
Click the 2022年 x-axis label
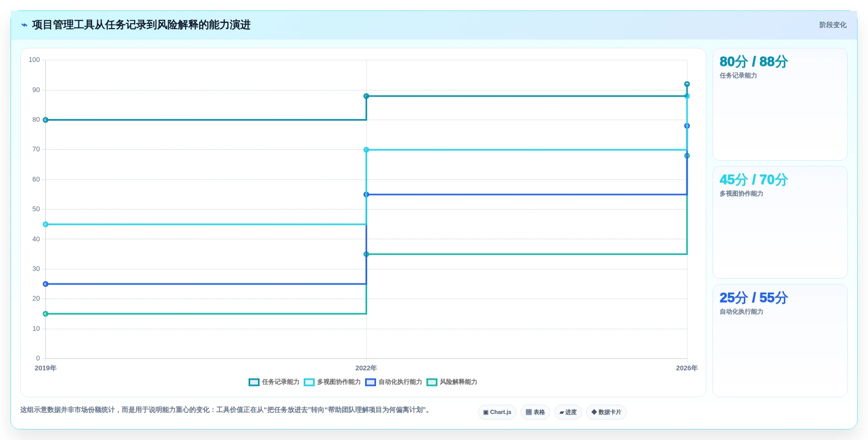point(366,368)
